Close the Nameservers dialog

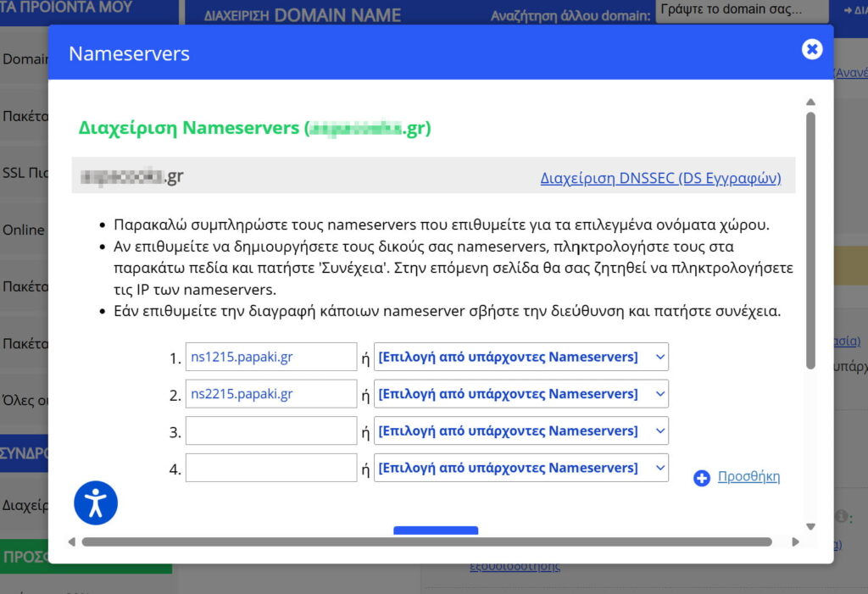coord(811,48)
